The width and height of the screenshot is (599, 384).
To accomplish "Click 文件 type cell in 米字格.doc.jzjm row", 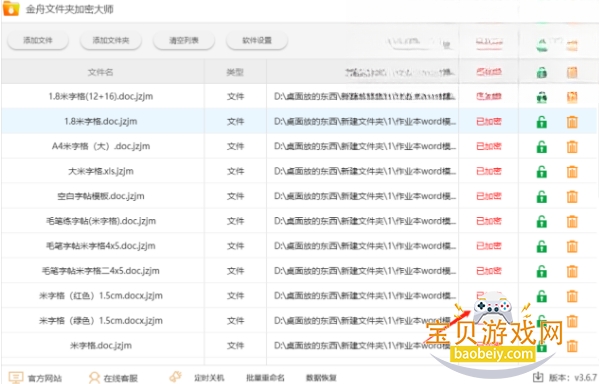I will (x=235, y=345).
